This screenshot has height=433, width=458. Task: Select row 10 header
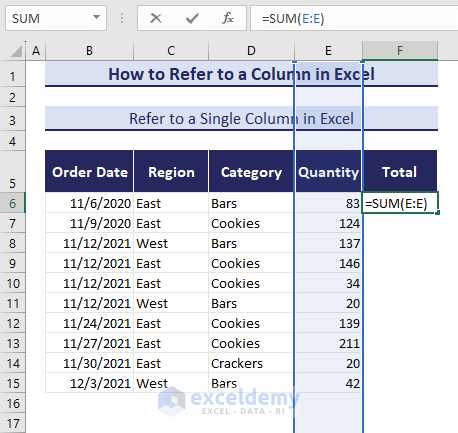click(x=13, y=283)
